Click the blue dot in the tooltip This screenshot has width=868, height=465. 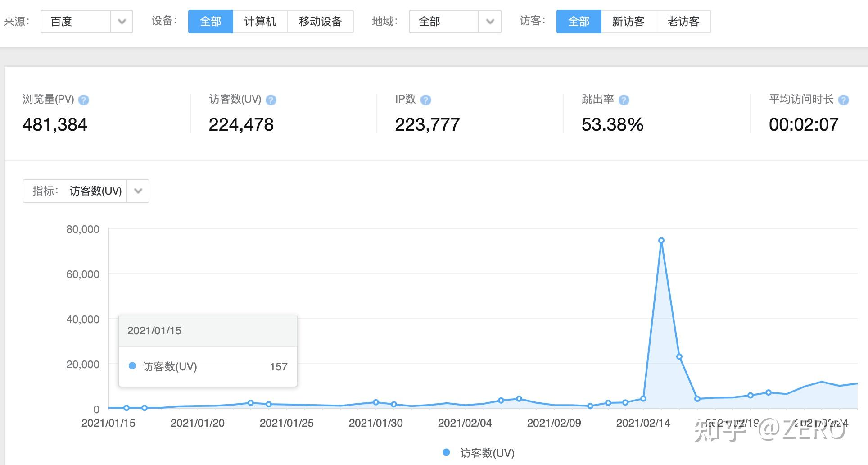pyautogui.click(x=132, y=366)
